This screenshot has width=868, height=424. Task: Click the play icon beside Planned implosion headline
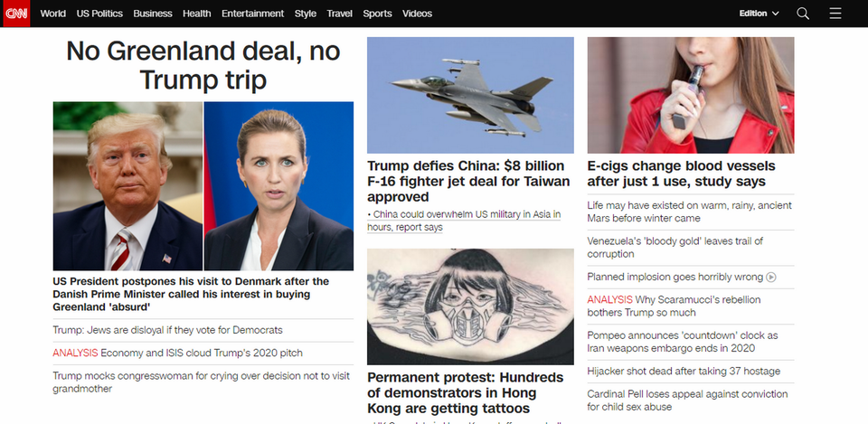click(771, 278)
